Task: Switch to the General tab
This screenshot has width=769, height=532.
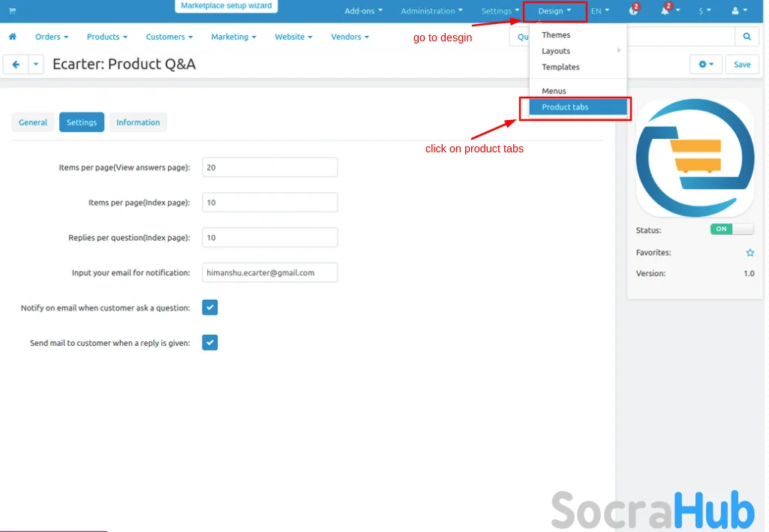Action: (x=33, y=122)
